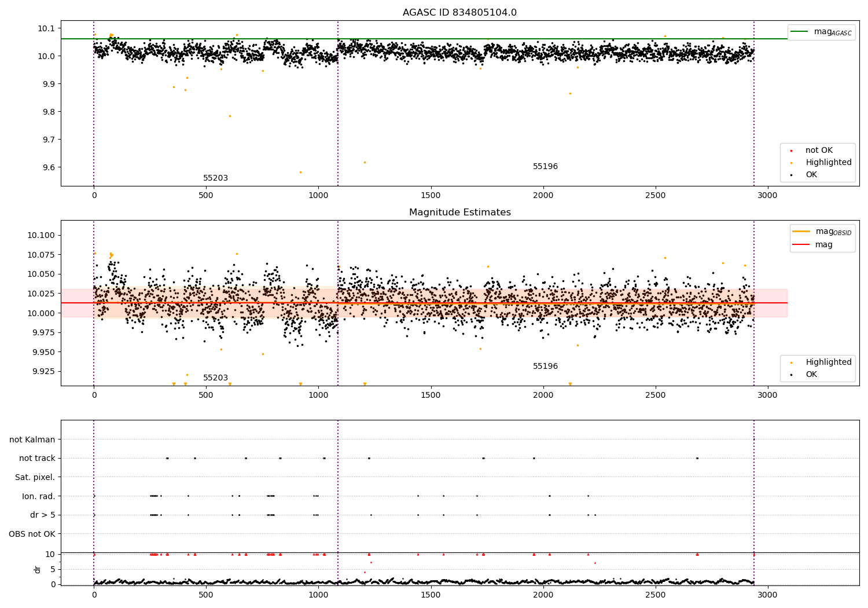Click OBSID label 55196 in the top plot

545,167
